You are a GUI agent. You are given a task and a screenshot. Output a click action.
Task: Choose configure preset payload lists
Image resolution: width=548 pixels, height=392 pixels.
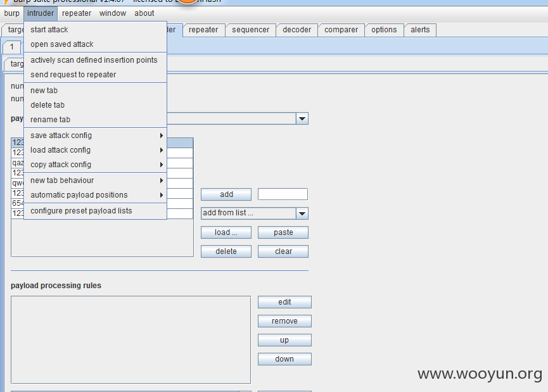(95, 211)
